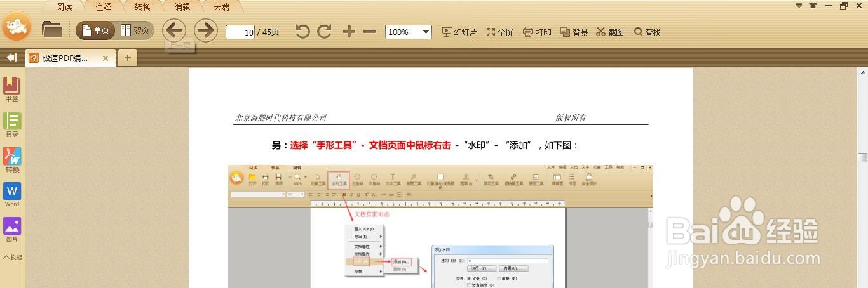The height and width of the screenshot is (288, 868).
Task: Switch to 双页 double-page view
Action: click(x=135, y=30)
